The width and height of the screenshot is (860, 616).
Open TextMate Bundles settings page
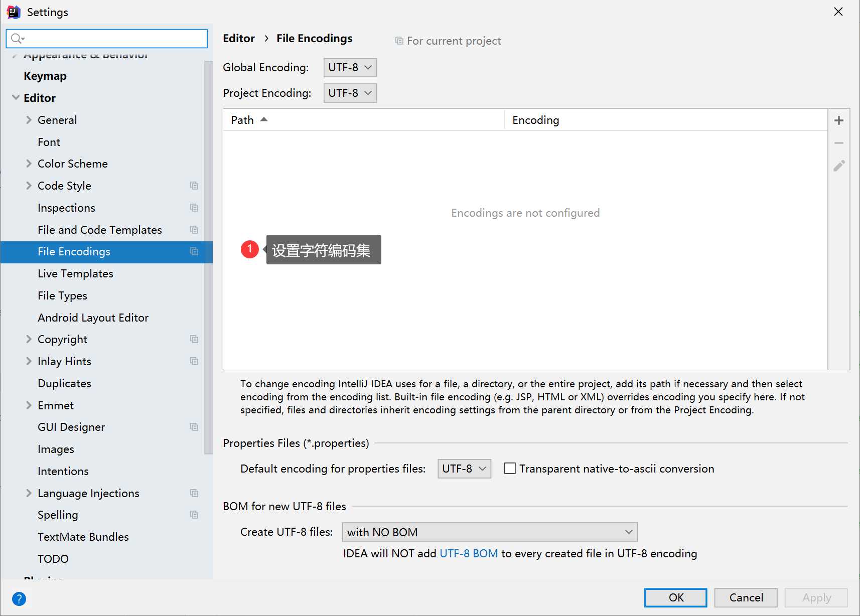coord(83,537)
